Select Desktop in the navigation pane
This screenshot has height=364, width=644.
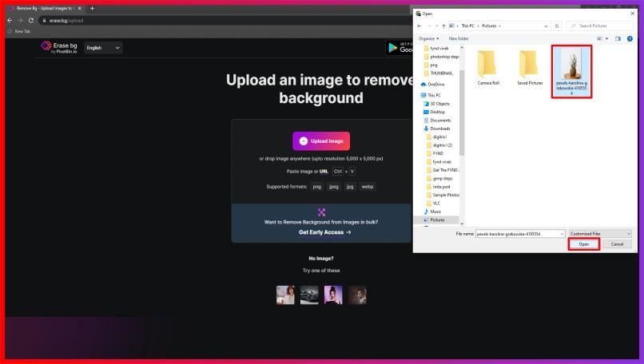tap(434, 112)
